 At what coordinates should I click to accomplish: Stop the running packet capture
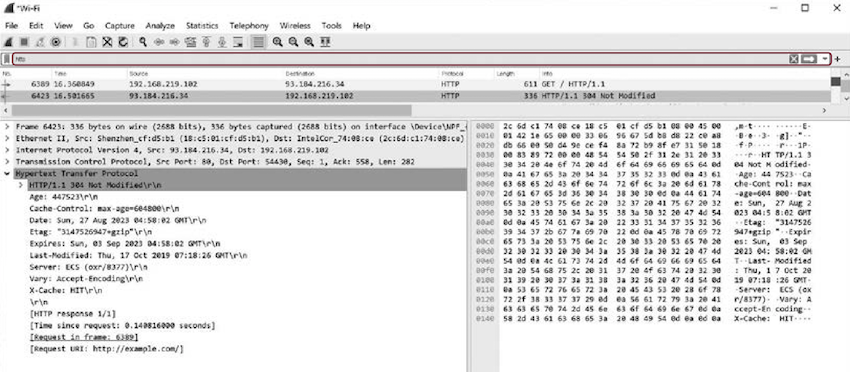click(x=24, y=42)
